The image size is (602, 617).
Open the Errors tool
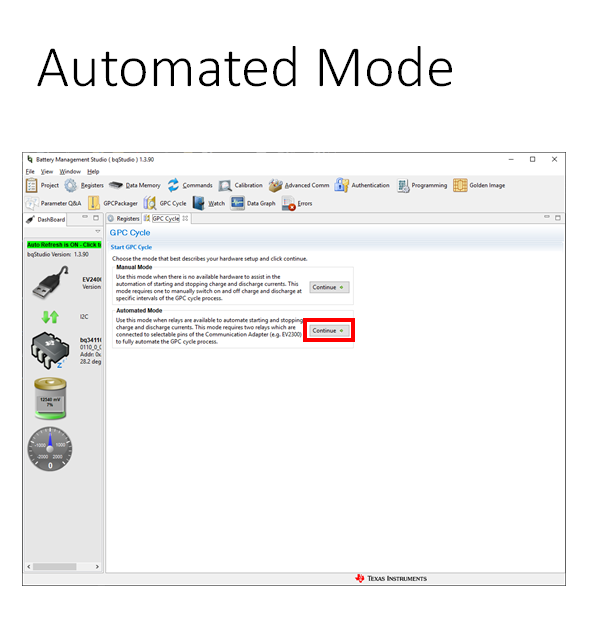[297, 203]
